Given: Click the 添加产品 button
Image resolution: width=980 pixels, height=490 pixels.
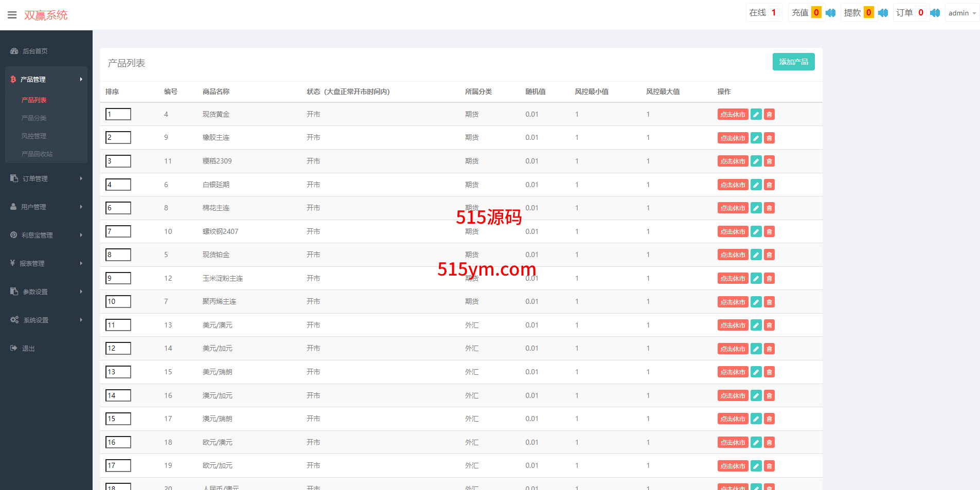Looking at the screenshot, I should 793,62.
